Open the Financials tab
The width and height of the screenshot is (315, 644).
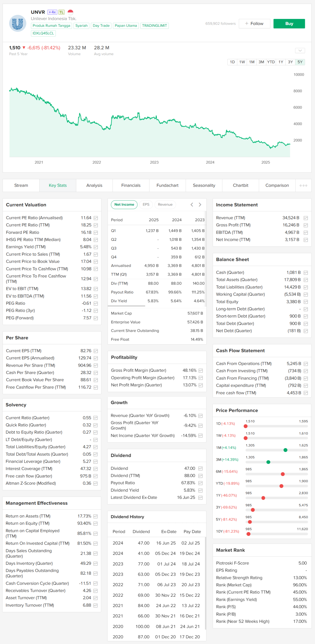point(131,185)
